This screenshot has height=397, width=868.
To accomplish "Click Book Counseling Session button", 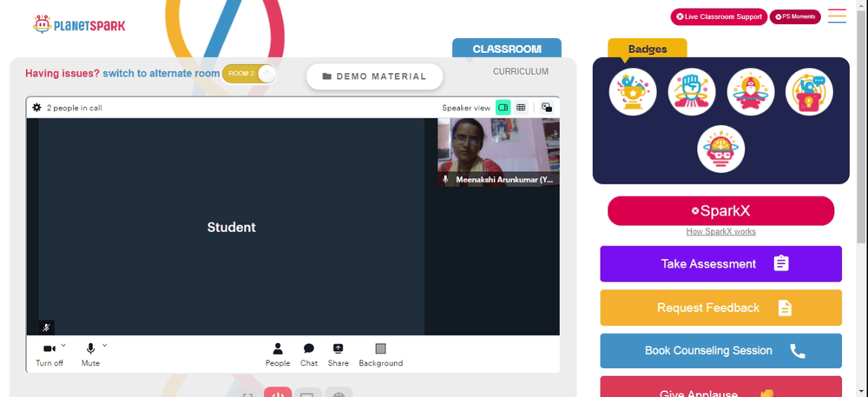I will pyautogui.click(x=720, y=350).
